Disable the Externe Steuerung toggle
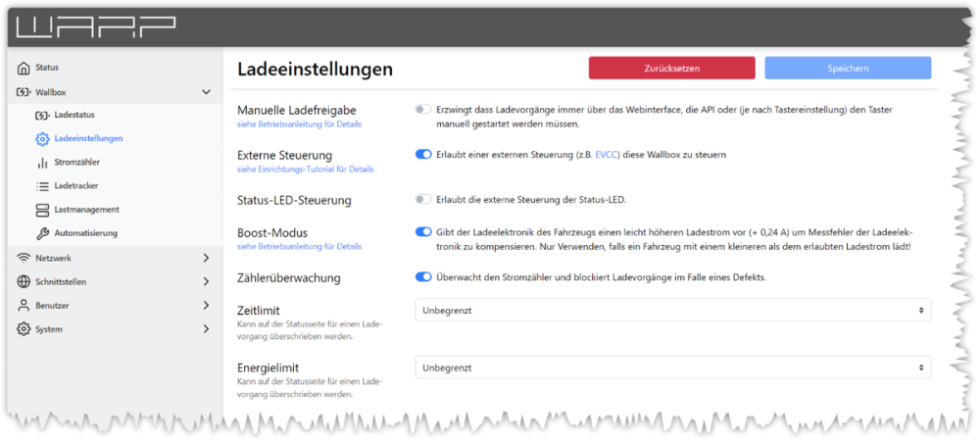Viewport: 980px width, 442px height. coord(423,155)
